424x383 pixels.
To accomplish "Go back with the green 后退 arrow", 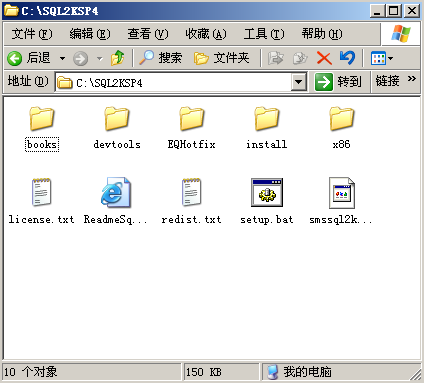I will 29,58.
